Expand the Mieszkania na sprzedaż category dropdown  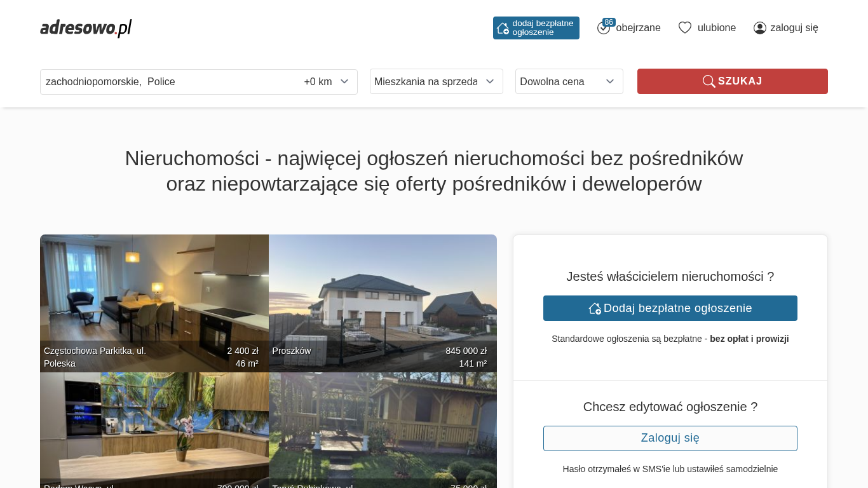click(x=436, y=81)
